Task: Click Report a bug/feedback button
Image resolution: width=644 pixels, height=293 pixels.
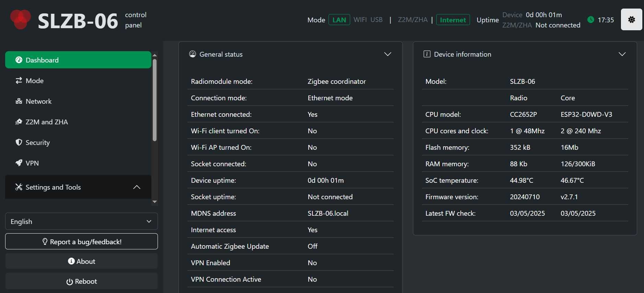Action: pyautogui.click(x=81, y=241)
